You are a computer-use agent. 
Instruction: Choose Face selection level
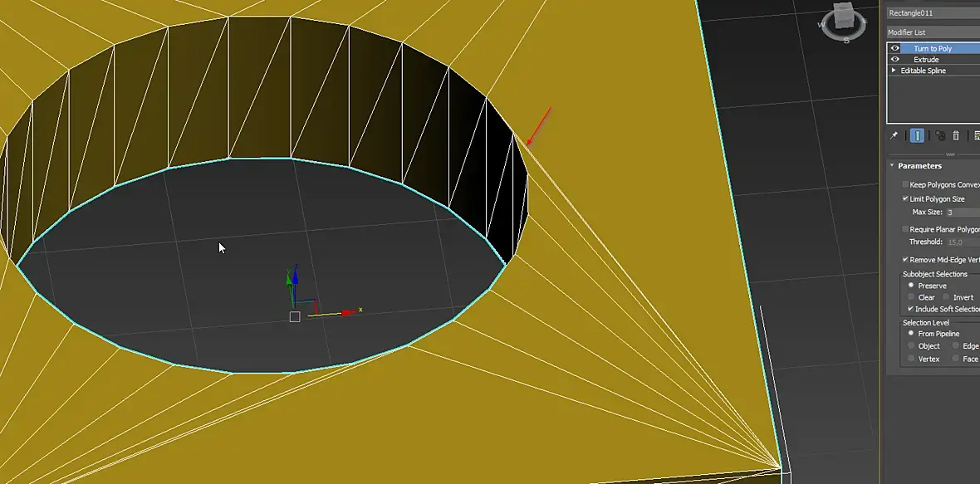[x=956, y=359]
